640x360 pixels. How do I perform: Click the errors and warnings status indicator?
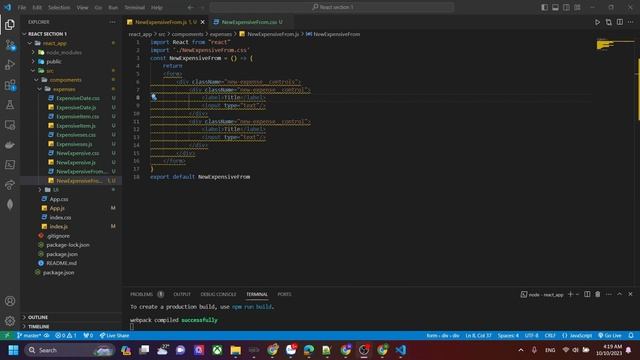tap(66, 336)
